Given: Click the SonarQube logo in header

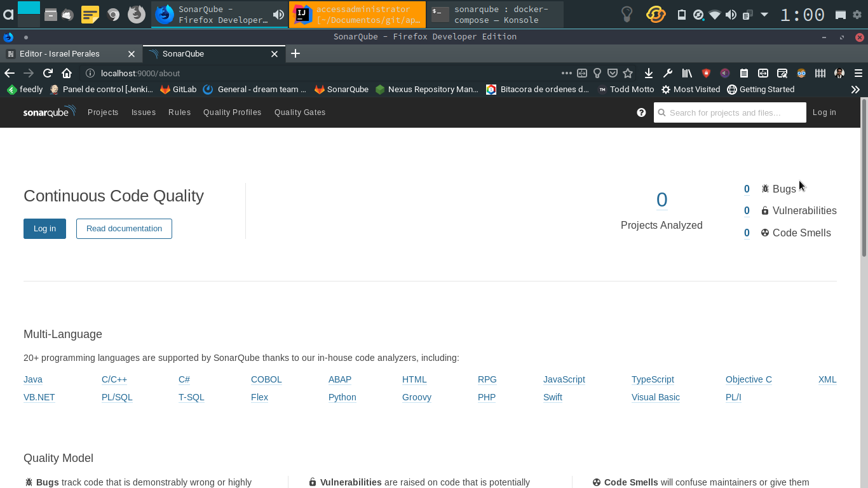Looking at the screenshot, I should click(49, 112).
